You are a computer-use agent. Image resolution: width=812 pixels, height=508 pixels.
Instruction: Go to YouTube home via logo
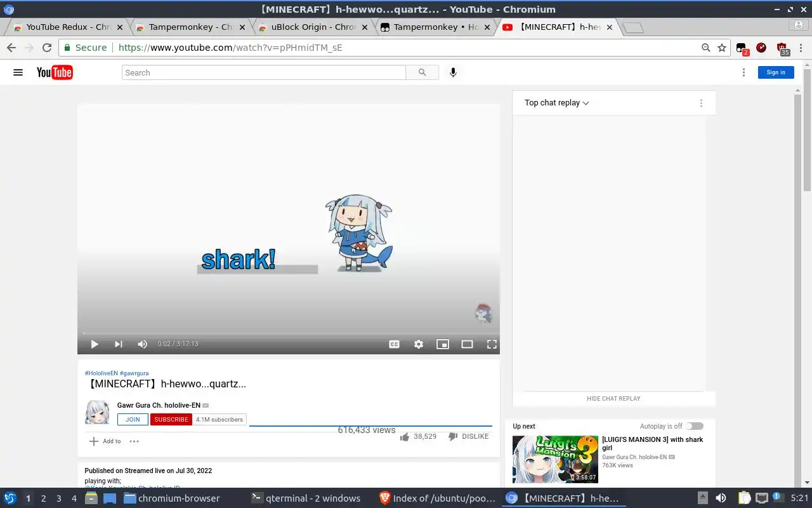coord(55,72)
